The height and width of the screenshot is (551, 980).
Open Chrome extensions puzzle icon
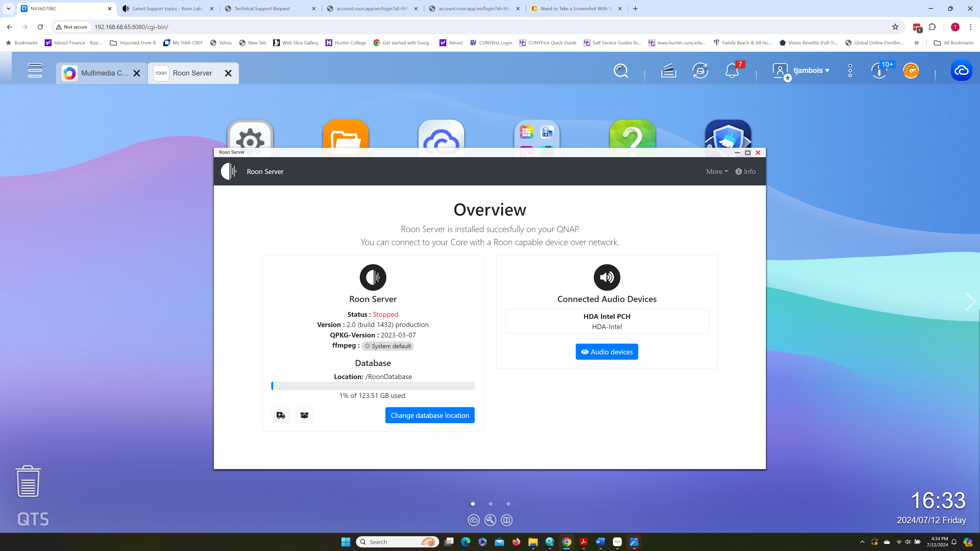932,27
